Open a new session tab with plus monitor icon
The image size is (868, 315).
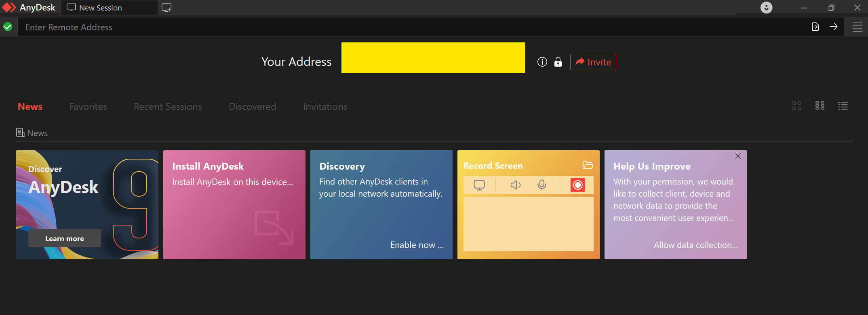[x=166, y=8]
